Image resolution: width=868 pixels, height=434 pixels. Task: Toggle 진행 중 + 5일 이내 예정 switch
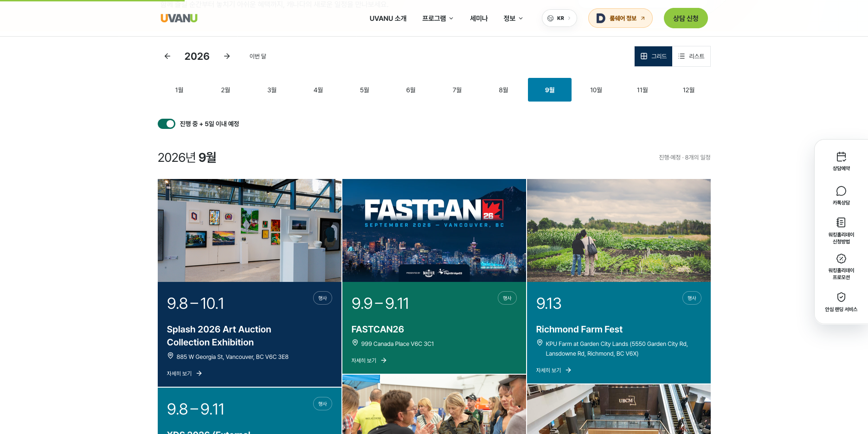pos(167,124)
